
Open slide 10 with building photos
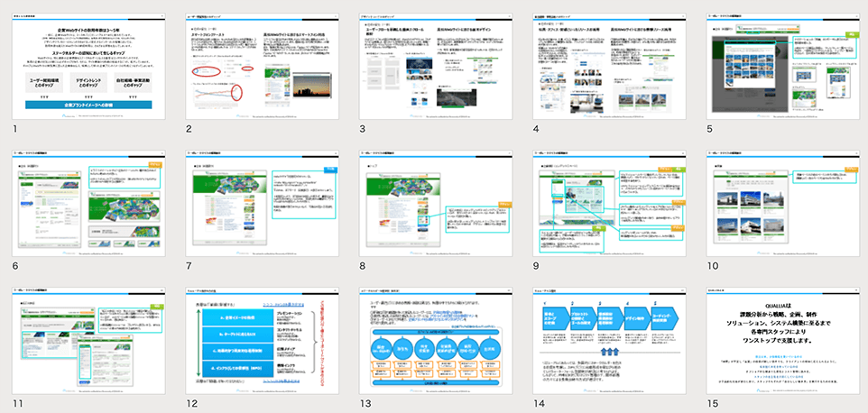coord(780,205)
